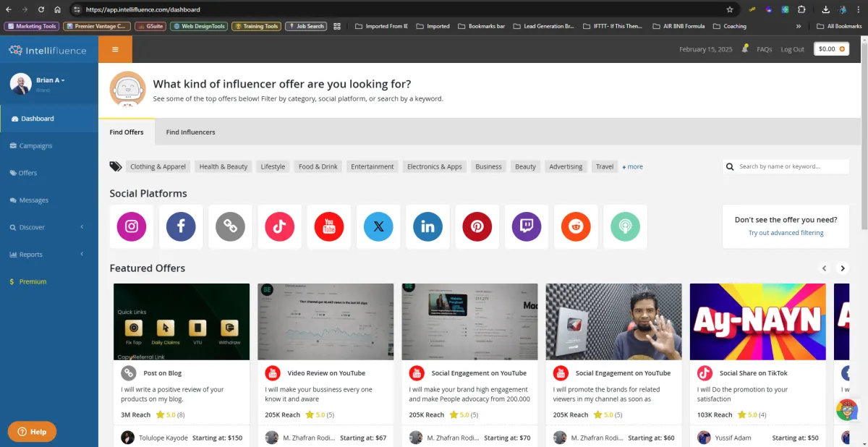Go to browser home page

[57, 9]
